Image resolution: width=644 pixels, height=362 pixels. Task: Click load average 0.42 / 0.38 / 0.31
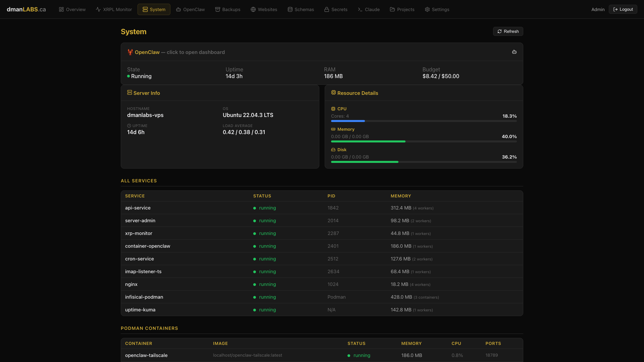(x=244, y=132)
